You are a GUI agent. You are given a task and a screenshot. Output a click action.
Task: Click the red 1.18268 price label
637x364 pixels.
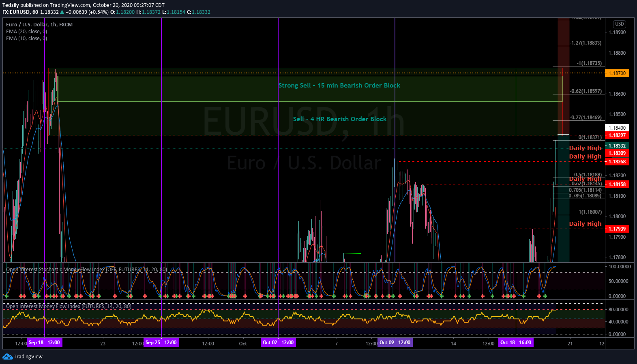tap(617, 162)
